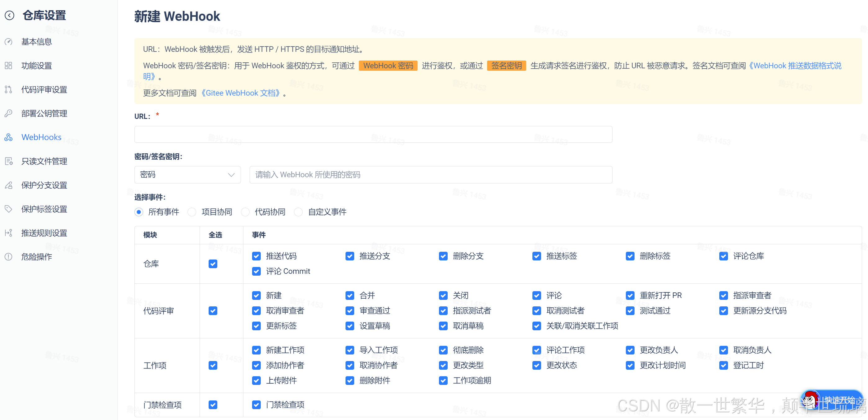Uncheck the 导入工作项 event
Screen dimensions: 868x420
[350, 350]
